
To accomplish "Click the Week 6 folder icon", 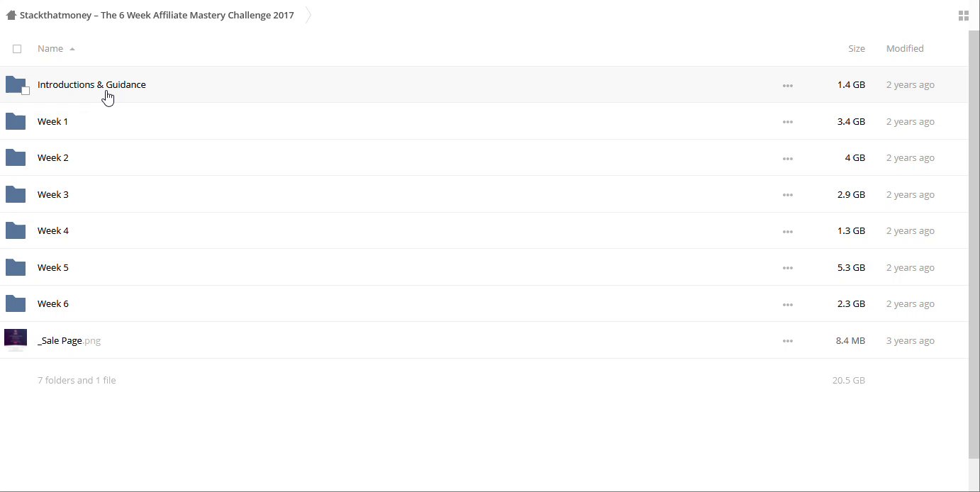I will point(16,303).
